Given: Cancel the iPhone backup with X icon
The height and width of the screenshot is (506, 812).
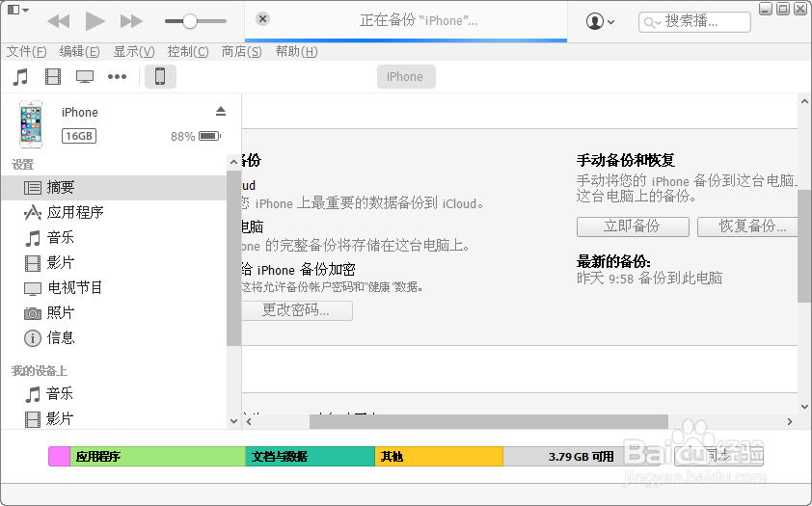Looking at the screenshot, I should [x=262, y=19].
